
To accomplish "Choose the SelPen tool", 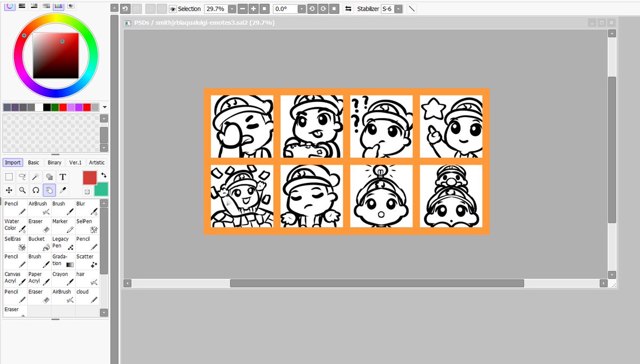I will (x=83, y=225).
